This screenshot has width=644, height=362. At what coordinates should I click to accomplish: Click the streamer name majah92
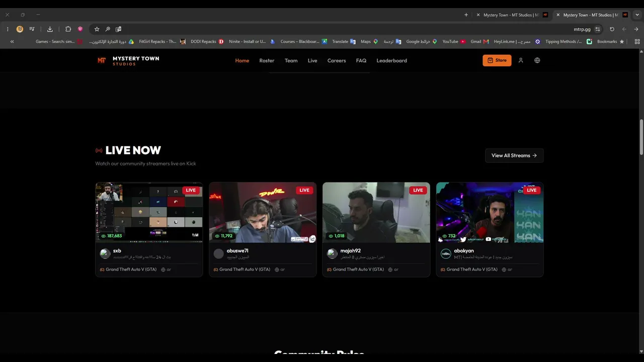(351, 250)
